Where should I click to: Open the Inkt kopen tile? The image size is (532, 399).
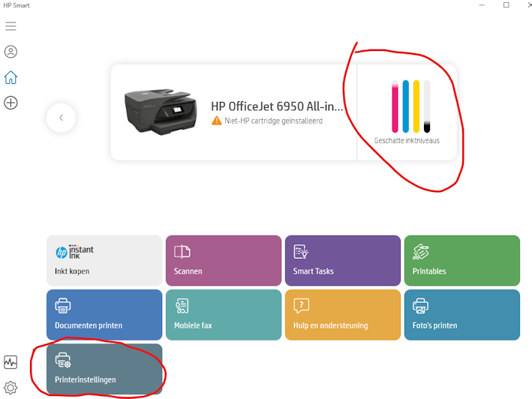(x=104, y=261)
